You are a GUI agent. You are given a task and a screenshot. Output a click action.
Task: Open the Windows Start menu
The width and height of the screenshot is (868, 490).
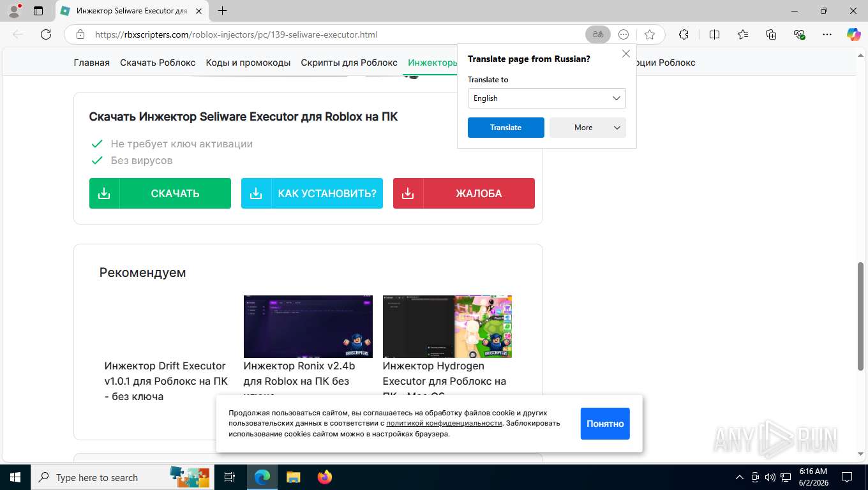15,477
